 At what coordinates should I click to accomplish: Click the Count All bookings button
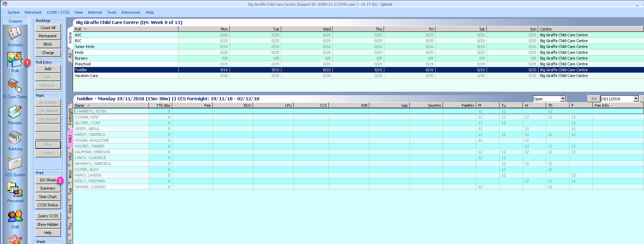click(48, 28)
